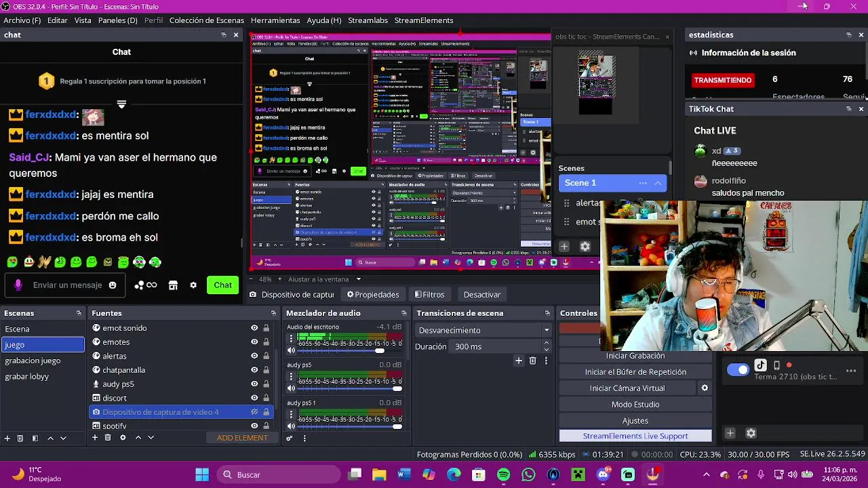Click Iniciar Grabación button
Screen dimensions: 868x488
pyautogui.click(x=635, y=356)
